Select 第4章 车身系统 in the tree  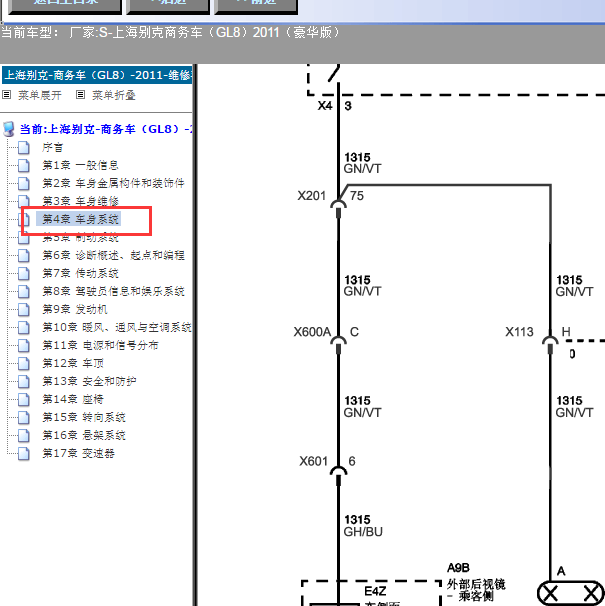pos(80,219)
